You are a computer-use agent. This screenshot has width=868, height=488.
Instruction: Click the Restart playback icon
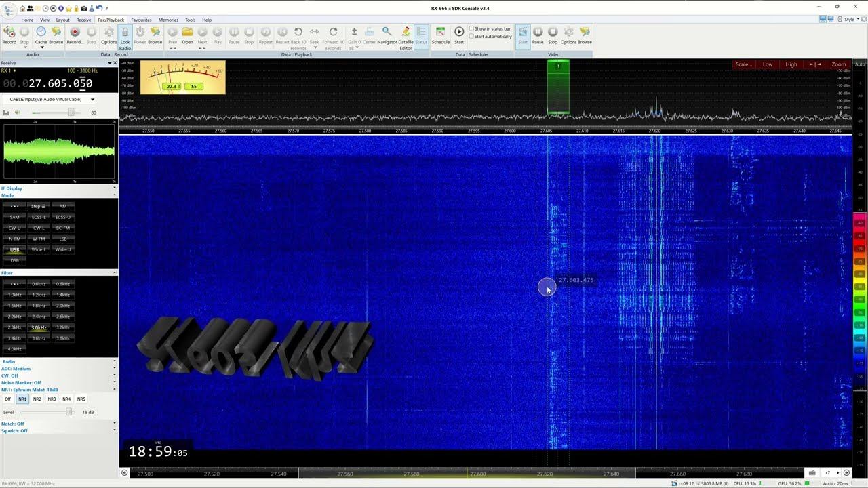pos(282,35)
